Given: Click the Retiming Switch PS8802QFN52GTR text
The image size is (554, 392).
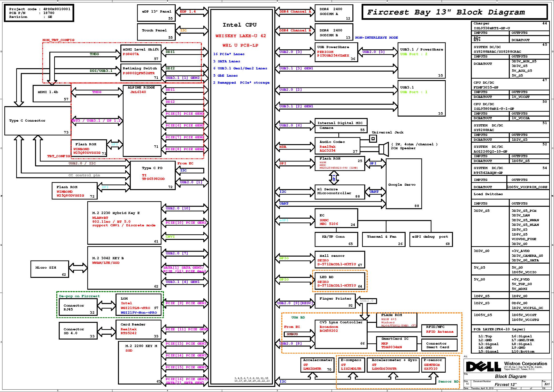Looking at the screenshot, I should pos(140,71).
